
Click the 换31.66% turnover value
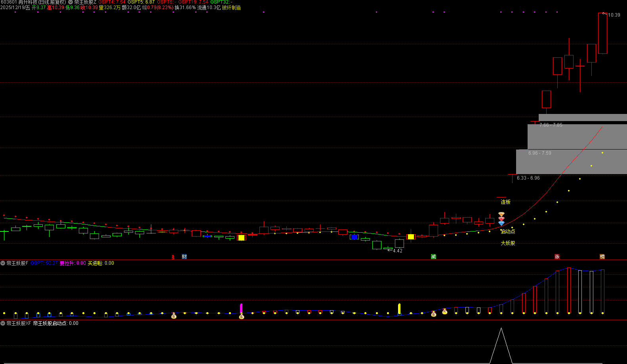click(185, 8)
